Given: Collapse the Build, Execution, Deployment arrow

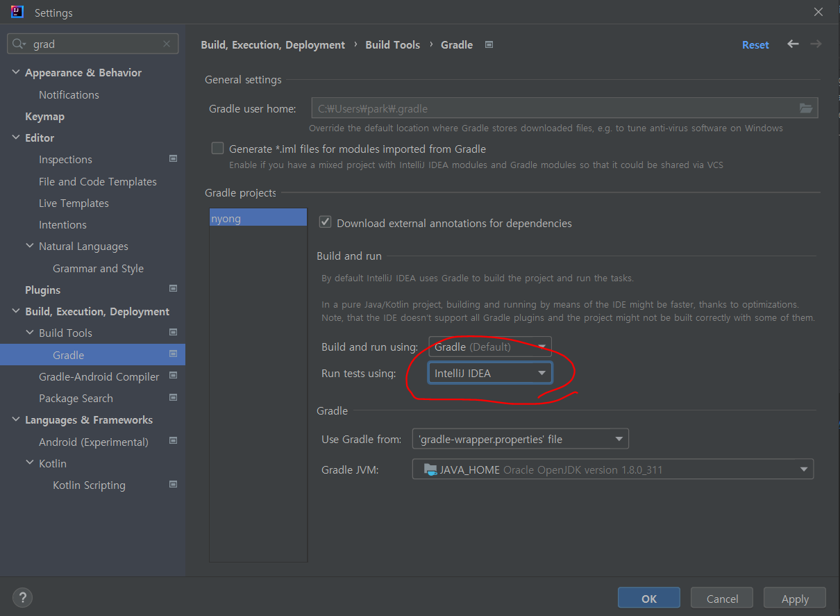Looking at the screenshot, I should click(16, 311).
